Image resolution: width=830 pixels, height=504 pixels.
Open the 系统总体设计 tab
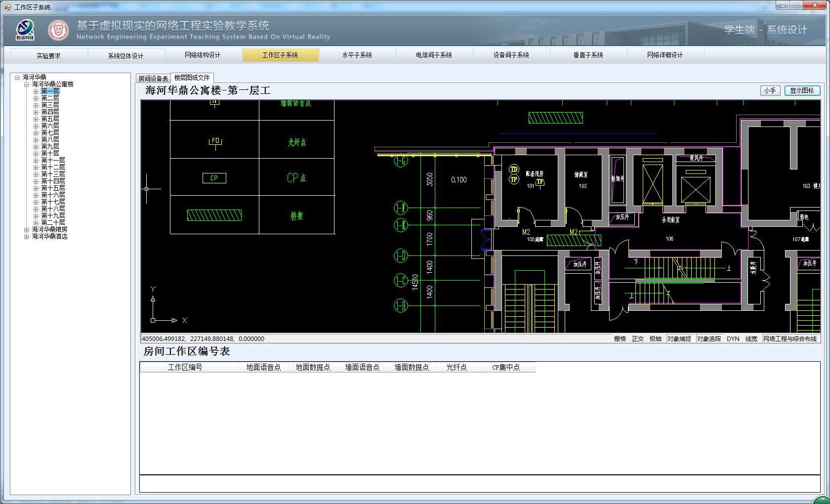126,55
